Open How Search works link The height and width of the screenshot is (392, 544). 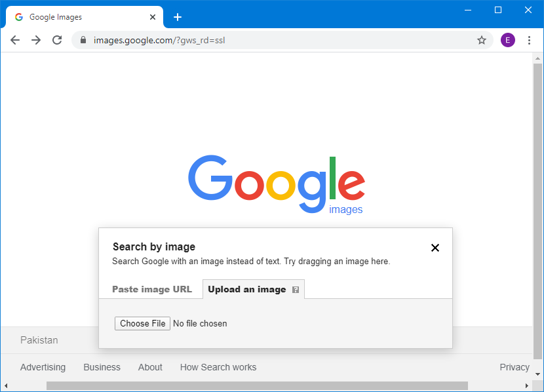[x=218, y=367]
